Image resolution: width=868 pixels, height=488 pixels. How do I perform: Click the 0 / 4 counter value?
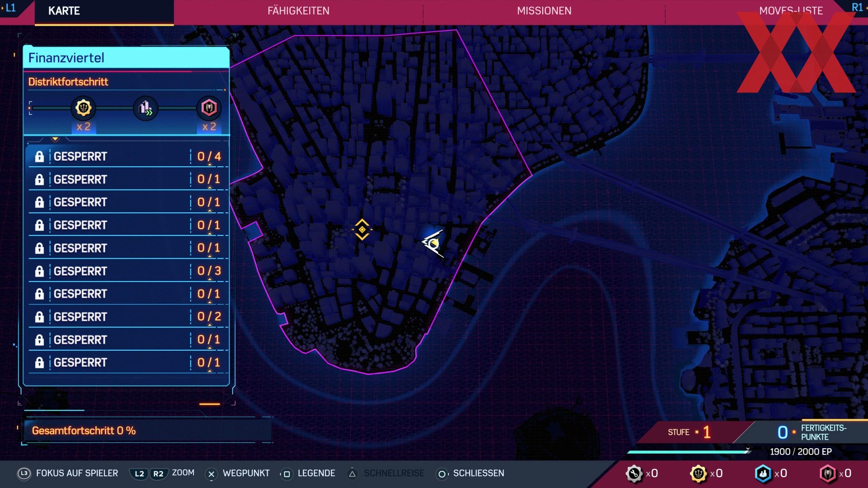(x=209, y=156)
